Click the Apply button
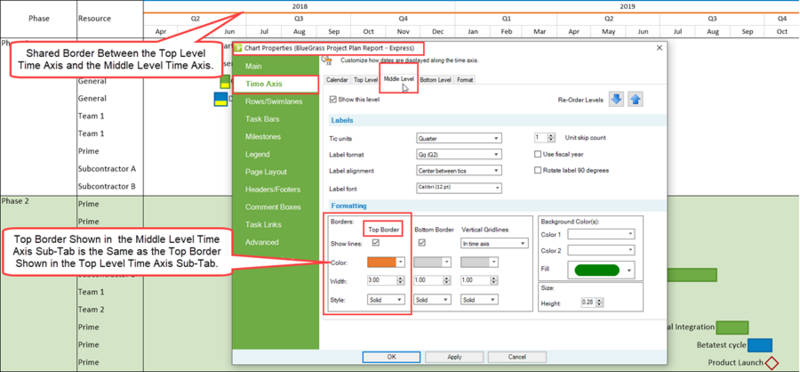Image resolution: width=800 pixels, height=372 pixels. (x=455, y=357)
